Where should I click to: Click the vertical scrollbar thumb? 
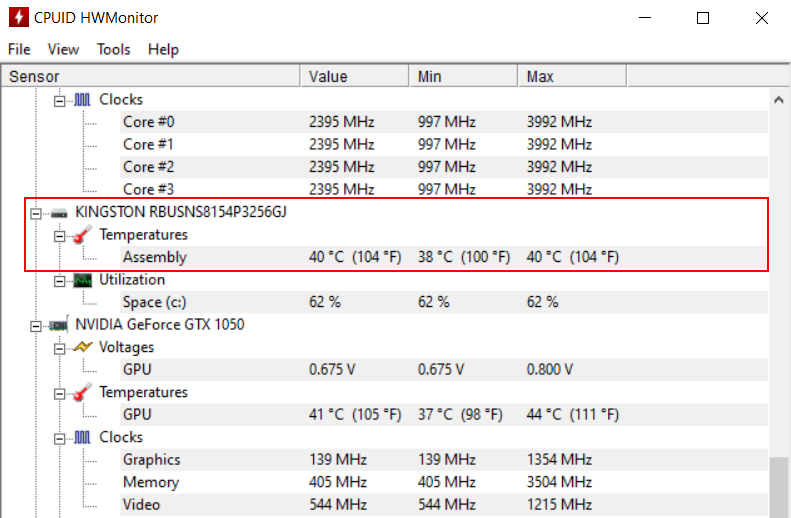pos(778,487)
